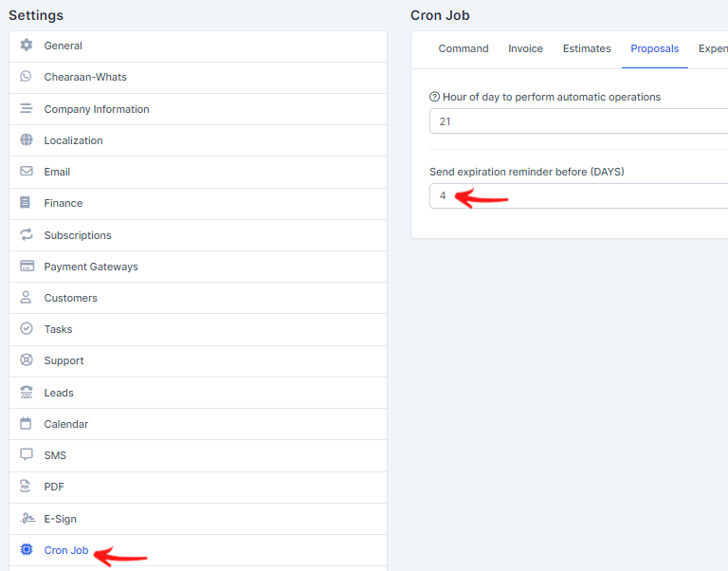The image size is (728, 571).
Task: Go to Finance settings
Action: point(64,203)
